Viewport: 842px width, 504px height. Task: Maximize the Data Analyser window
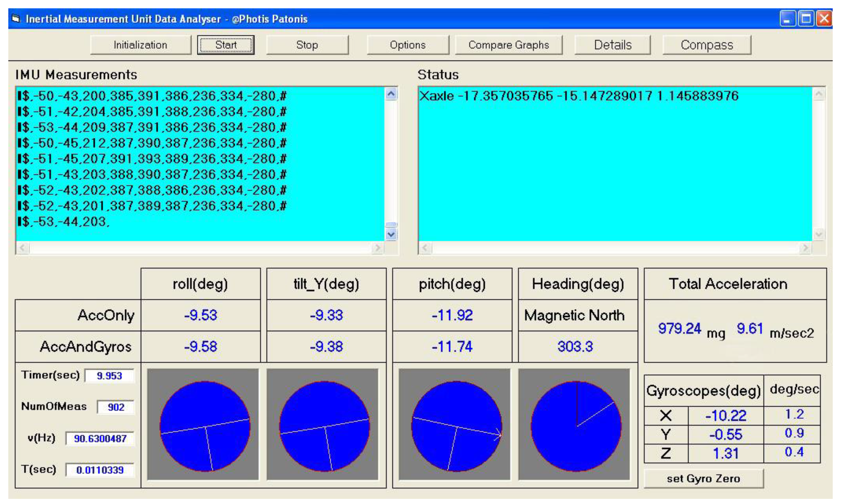[x=806, y=19]
